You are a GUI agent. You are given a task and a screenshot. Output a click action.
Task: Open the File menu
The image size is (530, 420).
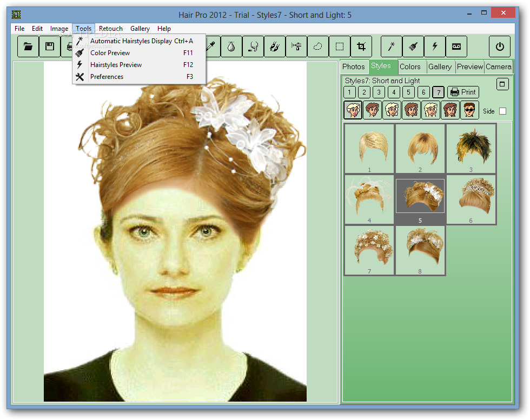(19, 29)
